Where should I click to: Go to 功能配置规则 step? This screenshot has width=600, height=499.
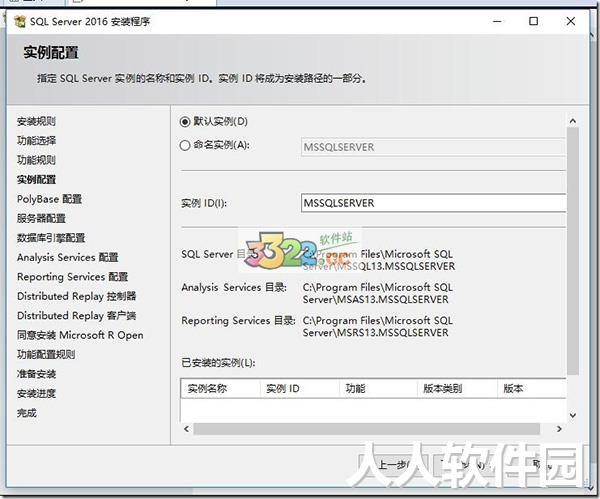point(46,354)
